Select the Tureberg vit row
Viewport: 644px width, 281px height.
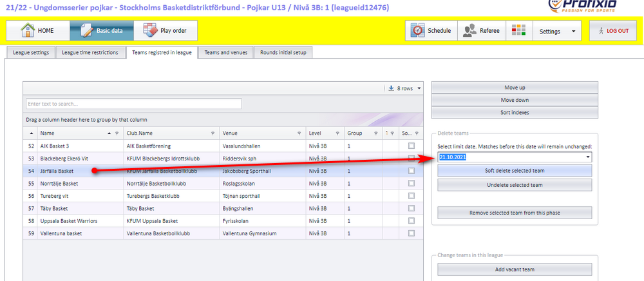[x=223, y=196]
